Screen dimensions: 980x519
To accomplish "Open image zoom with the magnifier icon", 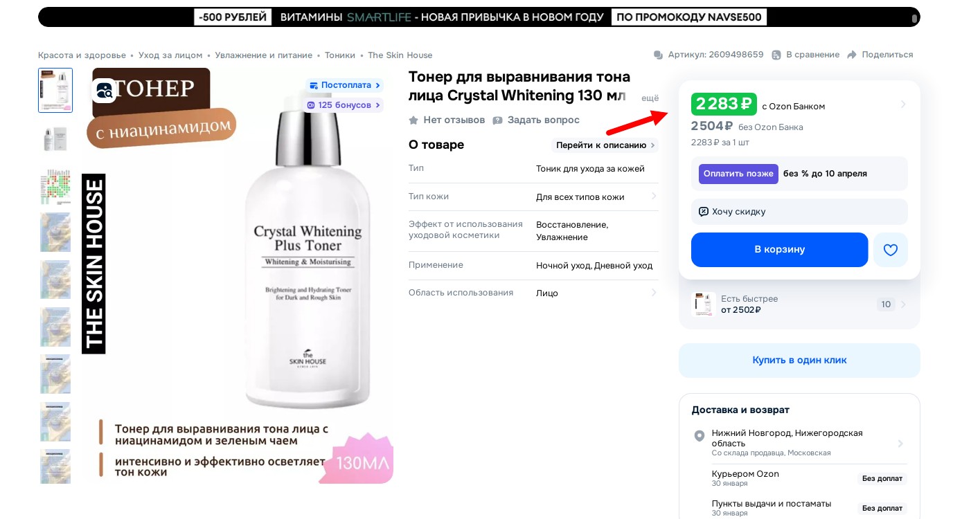I will click(105, 91).
